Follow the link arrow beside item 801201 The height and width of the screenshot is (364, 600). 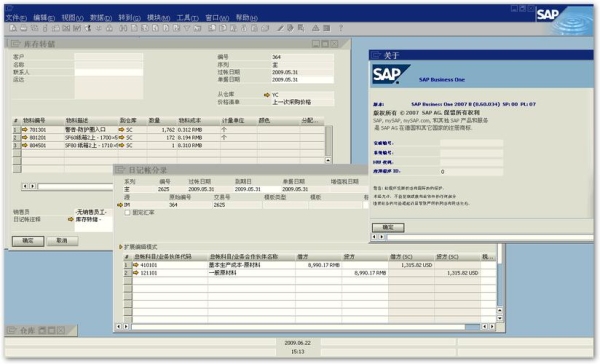tap(25, 137)
